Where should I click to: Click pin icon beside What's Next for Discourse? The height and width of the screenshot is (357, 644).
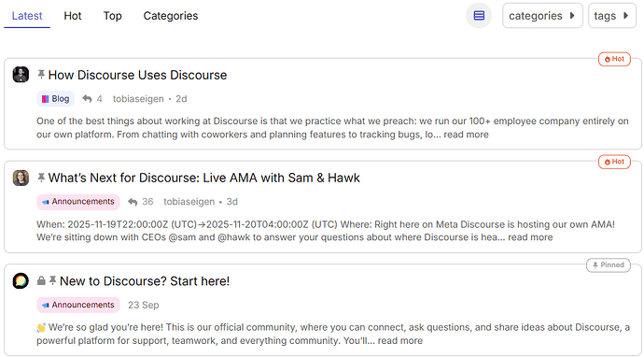(x=41, y=178)
